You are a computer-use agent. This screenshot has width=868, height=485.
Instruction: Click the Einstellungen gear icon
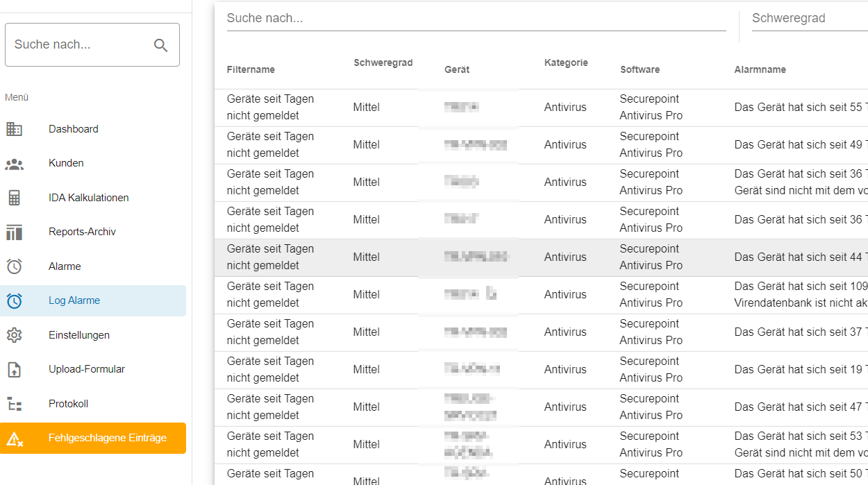[14, 335]
